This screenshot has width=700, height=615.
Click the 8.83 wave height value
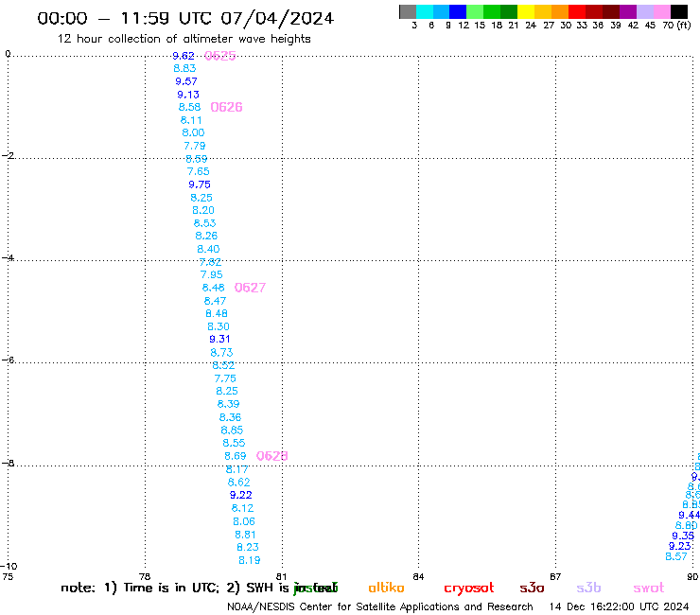coord(184,68)
